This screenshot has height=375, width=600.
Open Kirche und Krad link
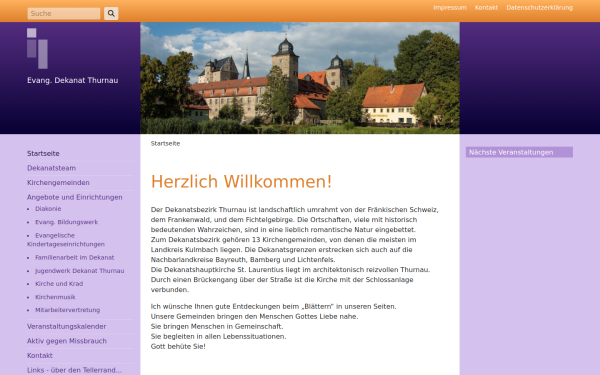(x=59, y=284)
